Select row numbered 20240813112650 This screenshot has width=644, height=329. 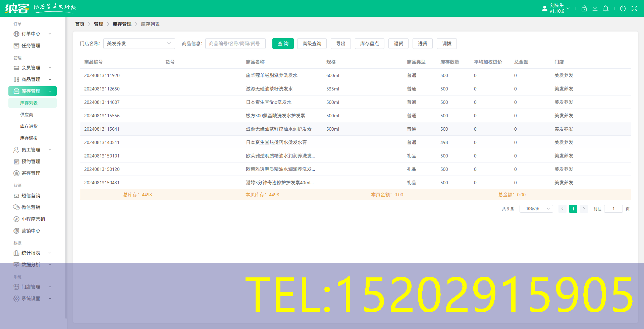[356, 89]
